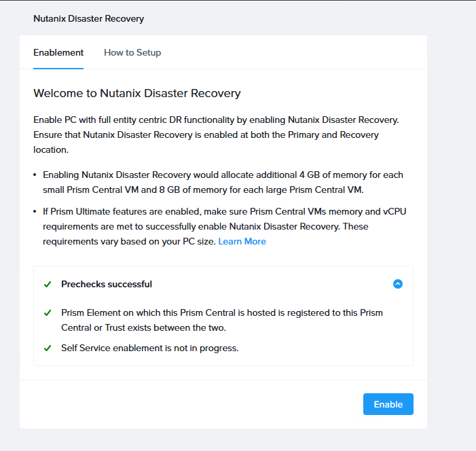Image resolution: width=476 pixels, height=451 pixels.
Task: Follow the Learn More link
Action: point(242,241)
